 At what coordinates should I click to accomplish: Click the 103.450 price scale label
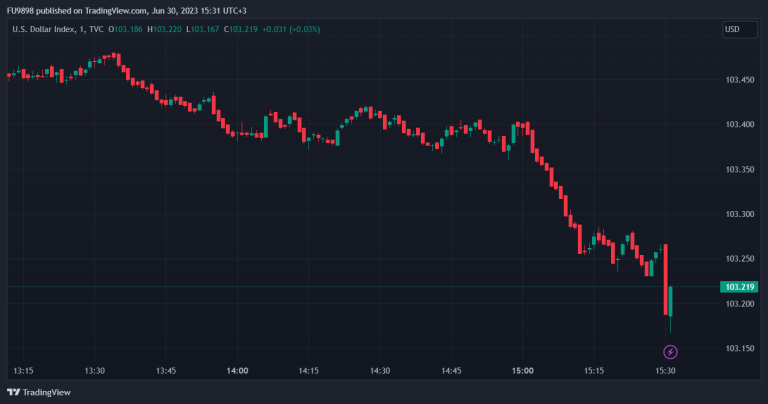(739, 80)
